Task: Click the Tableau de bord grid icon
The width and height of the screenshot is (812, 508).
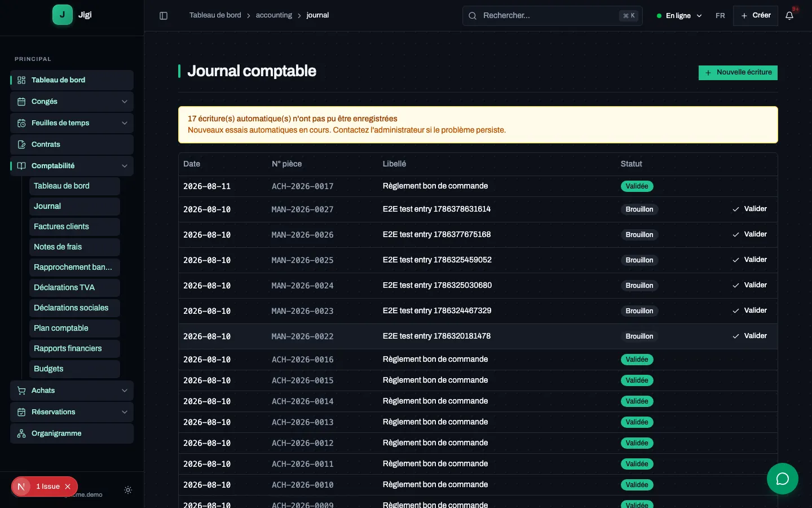Action: [21, 80]
